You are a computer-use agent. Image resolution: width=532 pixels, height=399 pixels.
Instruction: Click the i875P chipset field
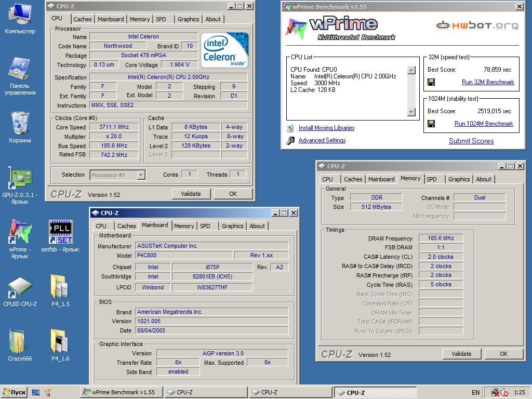(212, 267)
